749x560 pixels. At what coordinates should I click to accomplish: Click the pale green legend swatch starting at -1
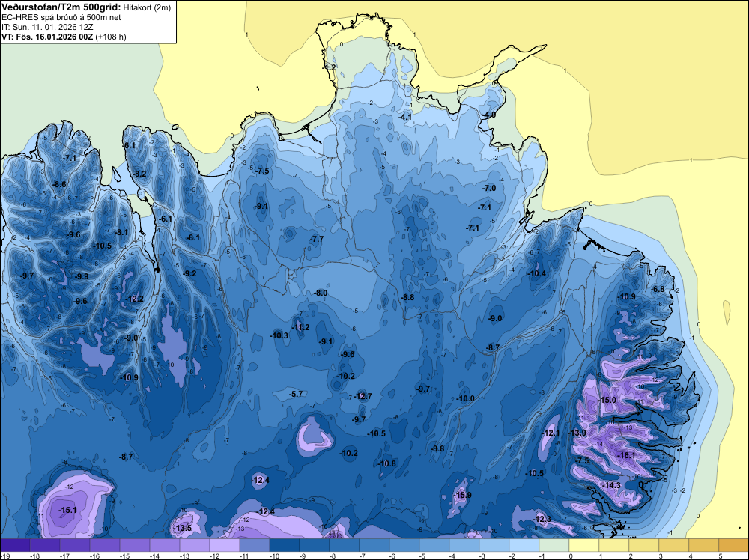[554, 545]
